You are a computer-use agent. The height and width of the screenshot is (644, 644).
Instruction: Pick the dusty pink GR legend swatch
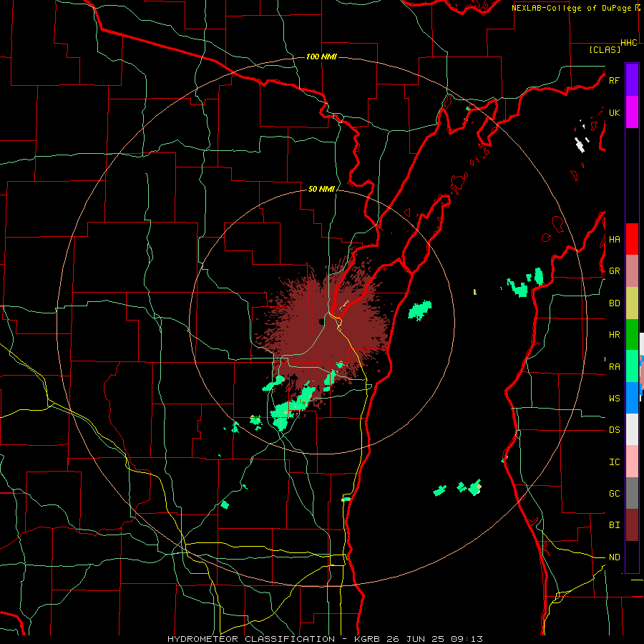(632, 271)
